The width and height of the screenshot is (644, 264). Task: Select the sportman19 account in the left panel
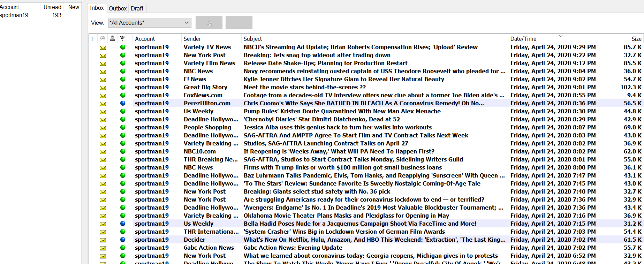pyautogui.click(x=14, y=15)
